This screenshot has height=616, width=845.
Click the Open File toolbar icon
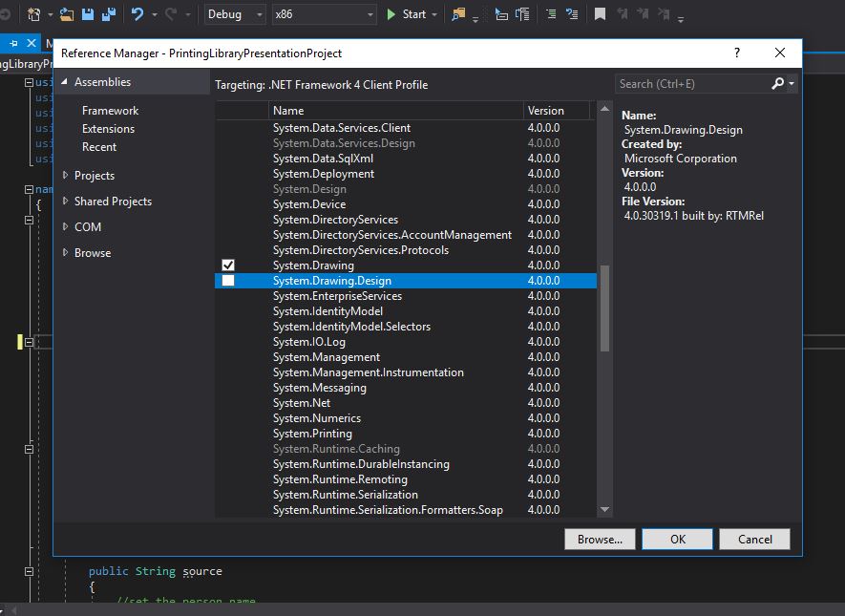tap(67, 14)
